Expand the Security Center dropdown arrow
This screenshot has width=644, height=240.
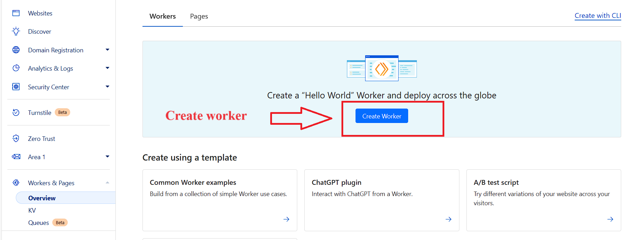pyautogui.click(x=107, y=87)
